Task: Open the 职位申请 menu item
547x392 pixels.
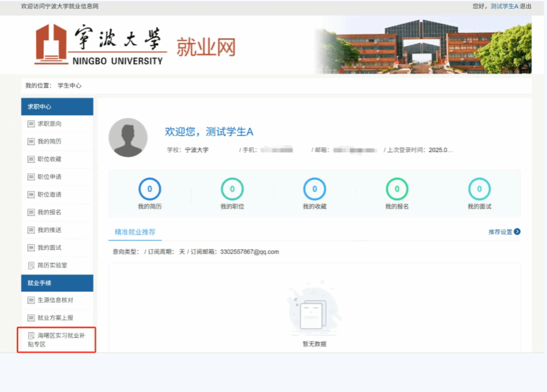Action: 49,177
